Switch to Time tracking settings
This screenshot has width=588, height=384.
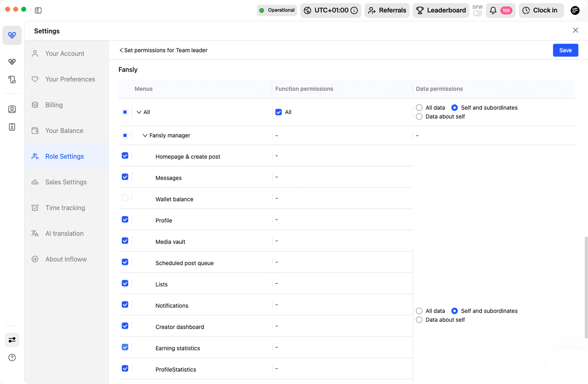click(x=65, y=208)
